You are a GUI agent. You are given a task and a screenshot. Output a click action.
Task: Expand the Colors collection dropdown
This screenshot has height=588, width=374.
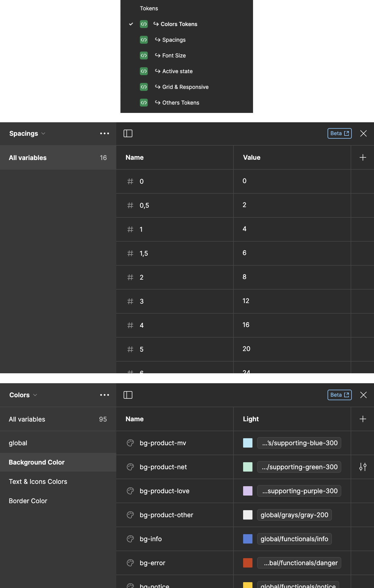(x=23, y=395)
